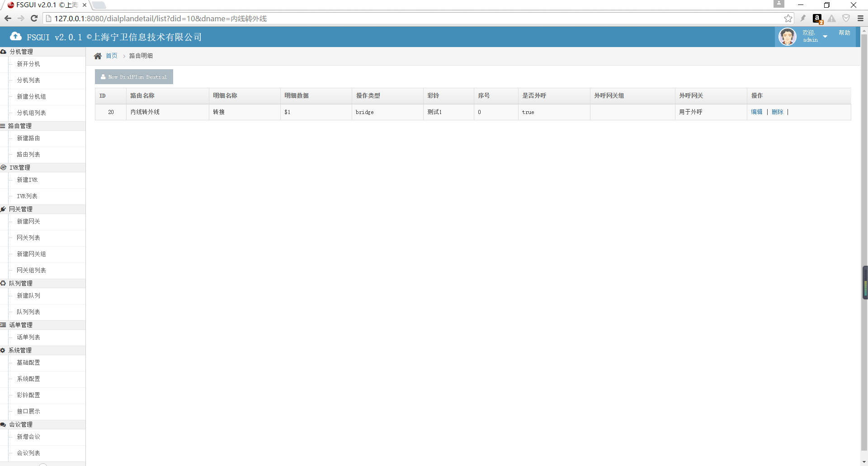Bookmark page with the star icon

788,19
